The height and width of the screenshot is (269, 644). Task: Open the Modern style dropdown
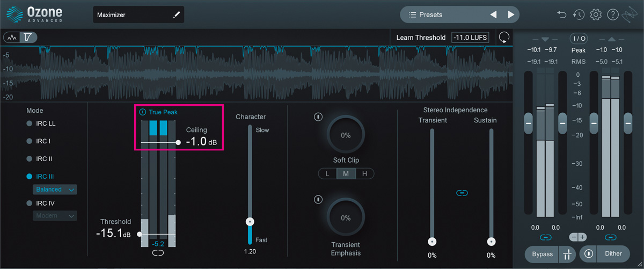click(x=55, y=216)
